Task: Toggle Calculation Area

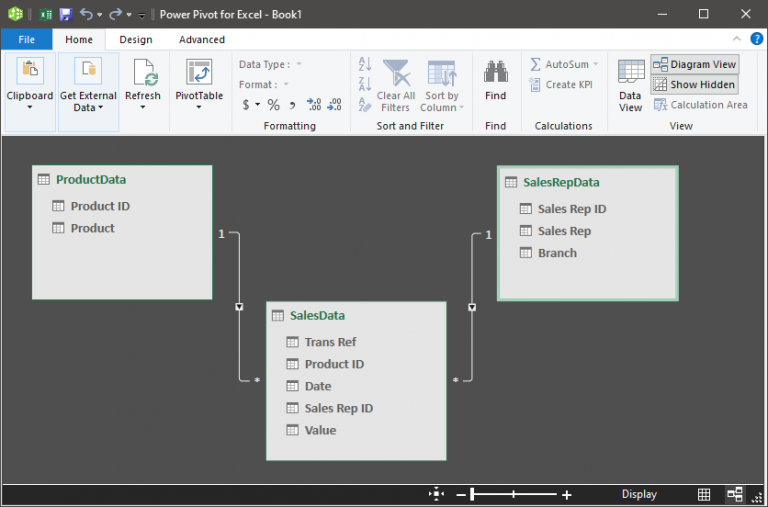Action: pyautogui.click(x=700, y=105)
